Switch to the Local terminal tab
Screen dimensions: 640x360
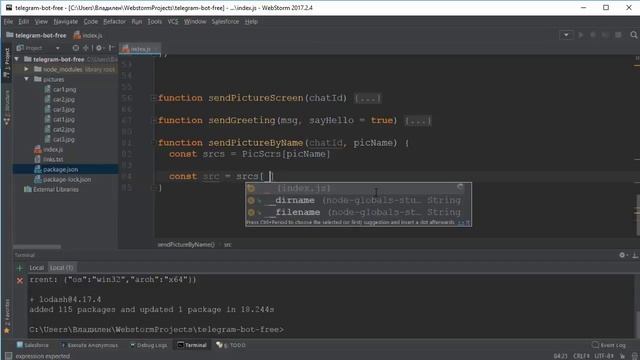pos(36,268)
